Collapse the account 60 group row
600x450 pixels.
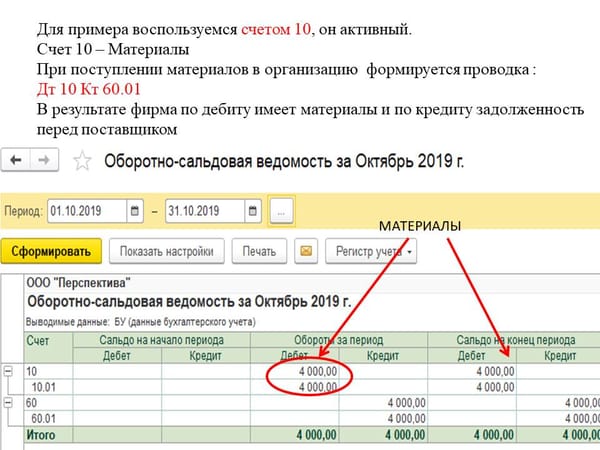tap(10, 402)
